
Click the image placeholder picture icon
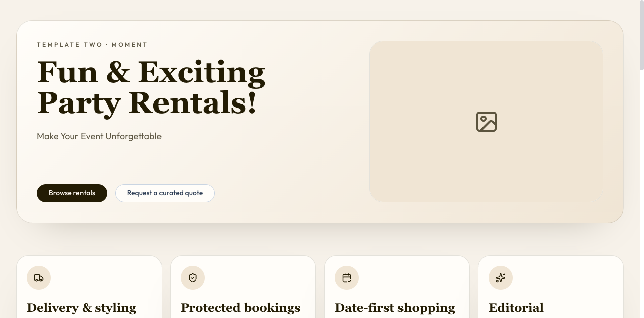(x=487, y=122)
